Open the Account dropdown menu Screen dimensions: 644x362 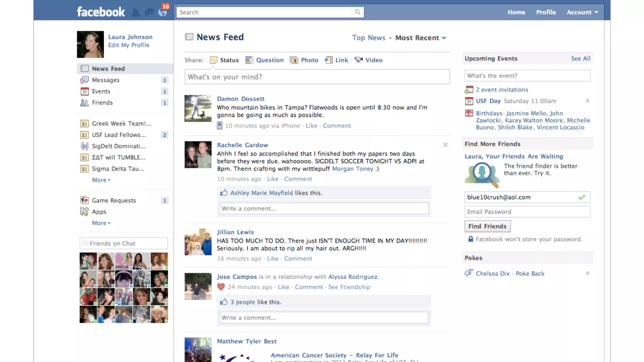point(582,12)
